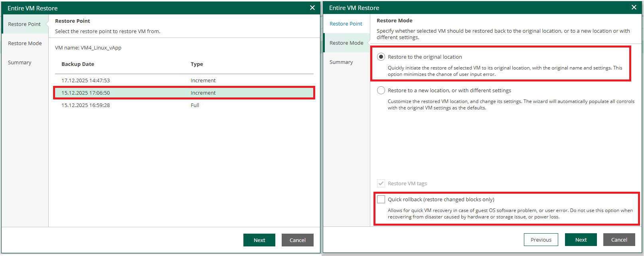The image size is (644, 256).
Task: Open Restore Mode step in left dialog
Action: [25, 43]
